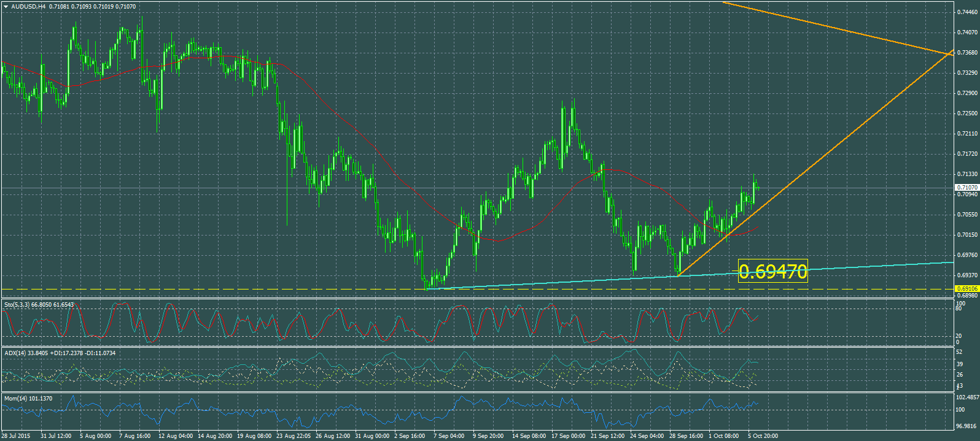The width and height of the screenshot is (980, 441).
Task: Open the dropdown arrow beside AUDUSD,H4
Action: click(x=6, y=7)
